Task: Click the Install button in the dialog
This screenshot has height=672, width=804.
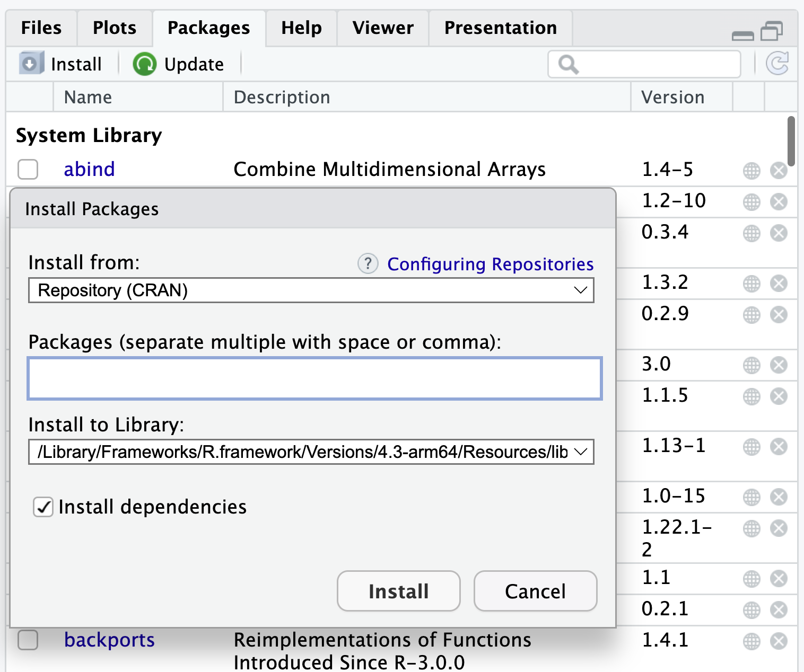Action: tap(398, 591)
